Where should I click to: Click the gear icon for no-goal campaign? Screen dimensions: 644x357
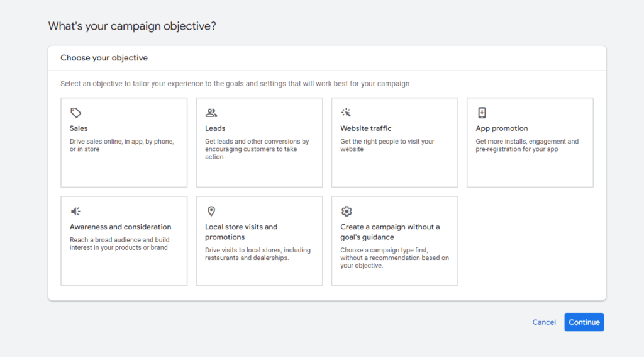pyautogui.click(x=347, y=212)
